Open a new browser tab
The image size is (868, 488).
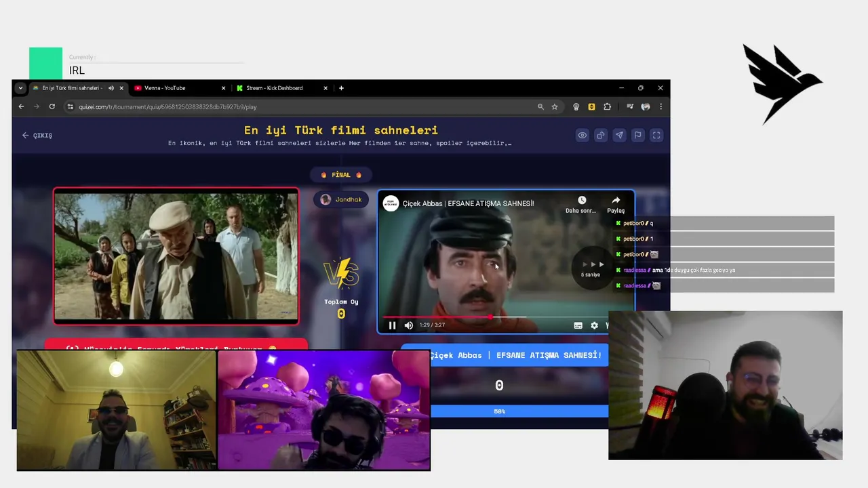(x=341, y=88)
